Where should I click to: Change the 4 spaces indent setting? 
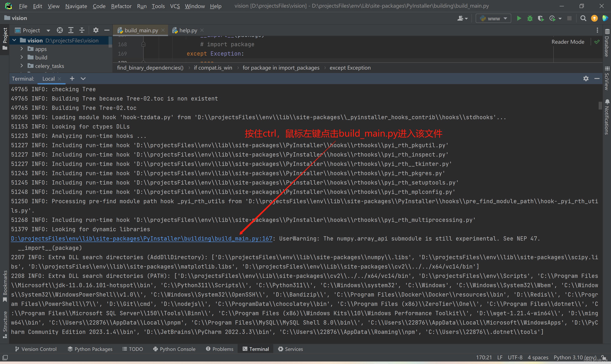point(538,357)
